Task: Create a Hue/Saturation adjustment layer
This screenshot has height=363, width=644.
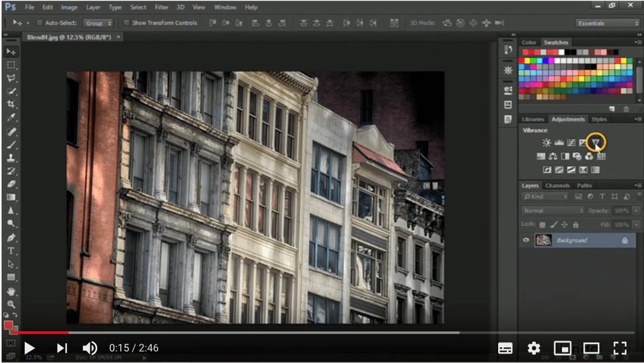Action: point(540,155)
